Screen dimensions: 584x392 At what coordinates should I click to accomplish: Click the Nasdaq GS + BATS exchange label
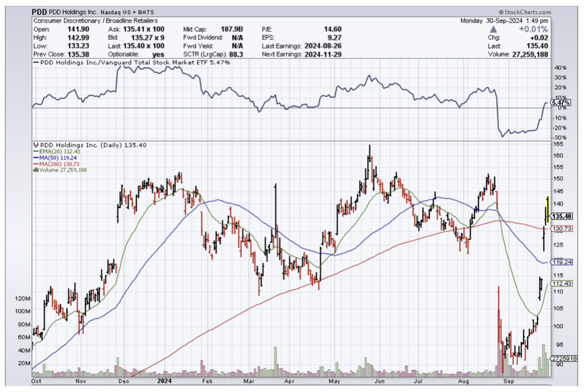[127, 12]
